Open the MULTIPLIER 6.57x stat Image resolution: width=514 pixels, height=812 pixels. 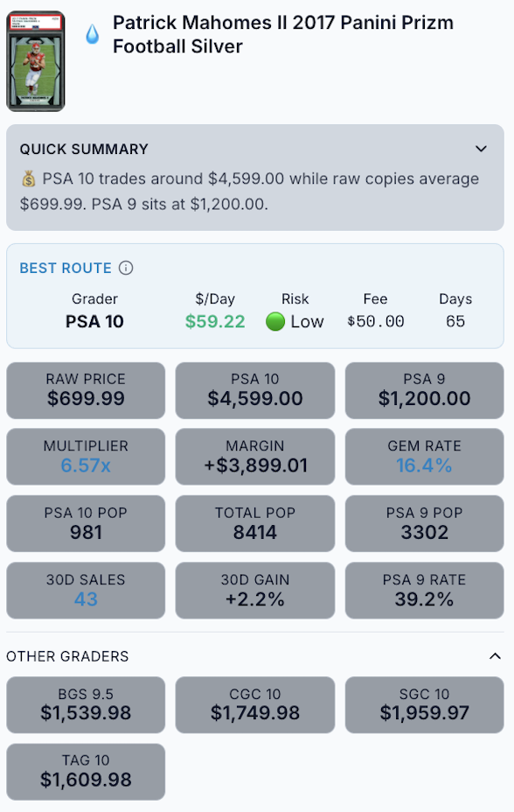85,456
